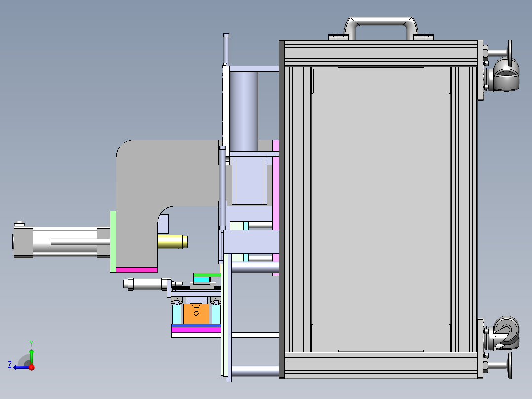Select the green block above the slide
The image size is (532, 399).
point(207,275)
